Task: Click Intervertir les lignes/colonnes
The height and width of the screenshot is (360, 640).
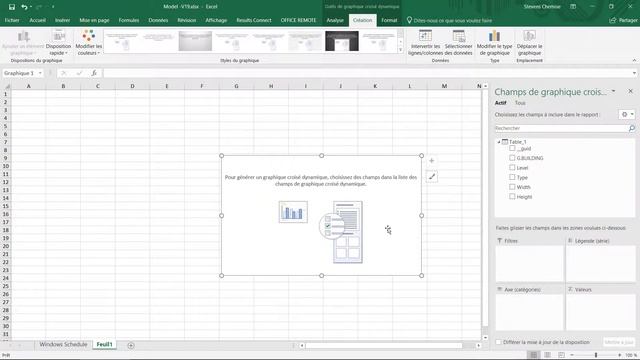Action: [425, 42]
